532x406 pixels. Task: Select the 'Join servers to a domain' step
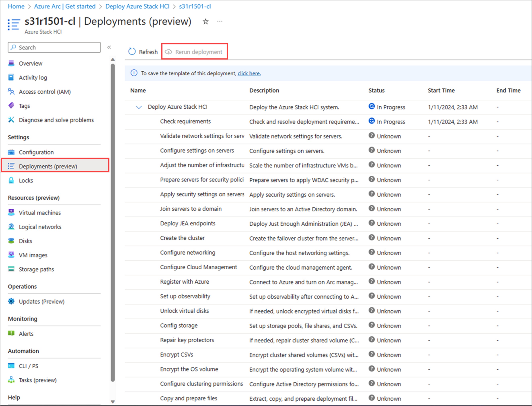(x=191, y=209)
